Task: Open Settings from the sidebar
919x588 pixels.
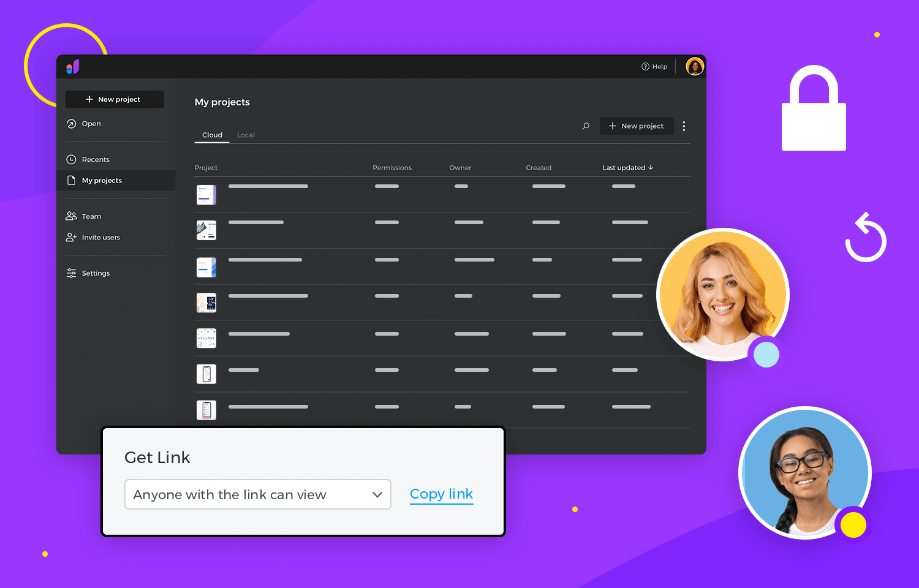Action: (95, 273)
